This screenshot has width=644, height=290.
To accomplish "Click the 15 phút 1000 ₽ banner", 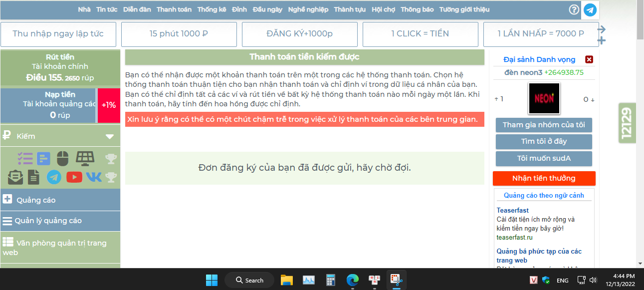I will pyautogui.click(x=179, y=34).
